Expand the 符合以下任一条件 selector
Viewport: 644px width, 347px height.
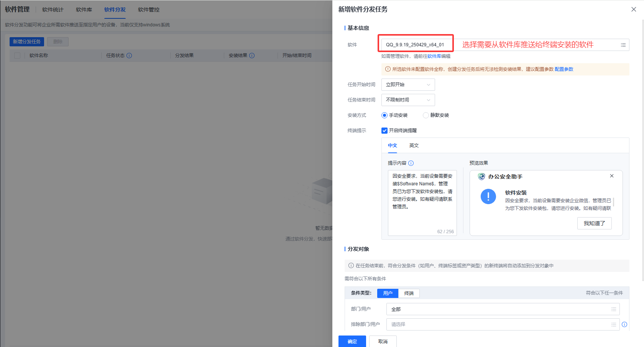(604, 293)
